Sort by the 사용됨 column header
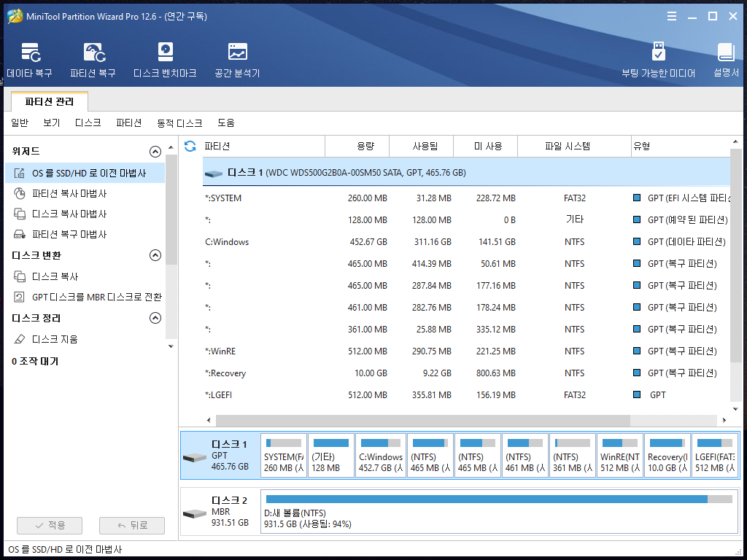 click(422, 146)
